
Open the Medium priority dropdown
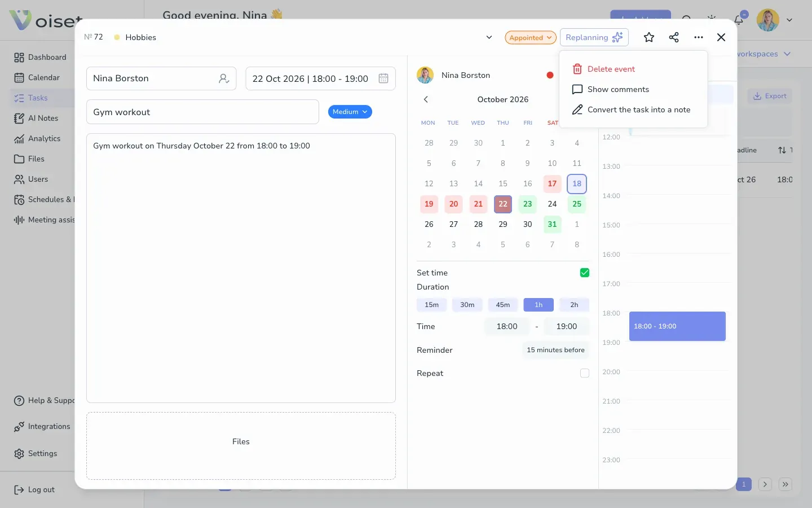click(350, 112)
